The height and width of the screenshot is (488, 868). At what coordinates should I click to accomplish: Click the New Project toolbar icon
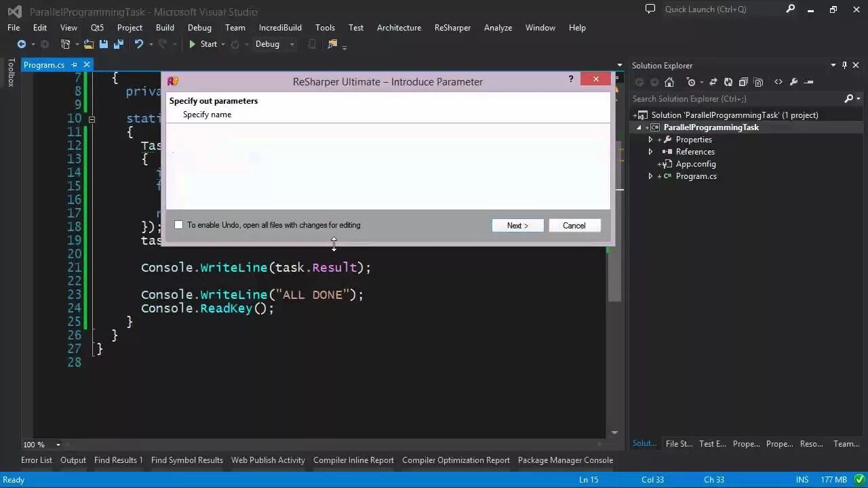click(66, 44)
